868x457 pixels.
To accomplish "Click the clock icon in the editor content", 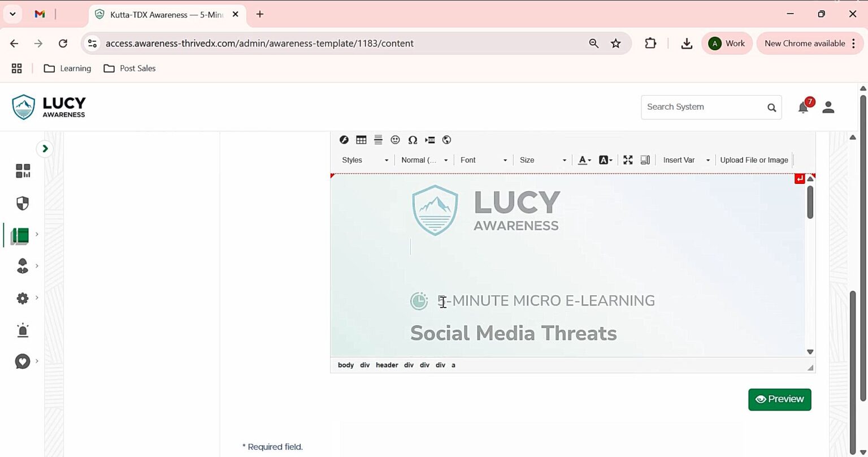I will point(419,301).
